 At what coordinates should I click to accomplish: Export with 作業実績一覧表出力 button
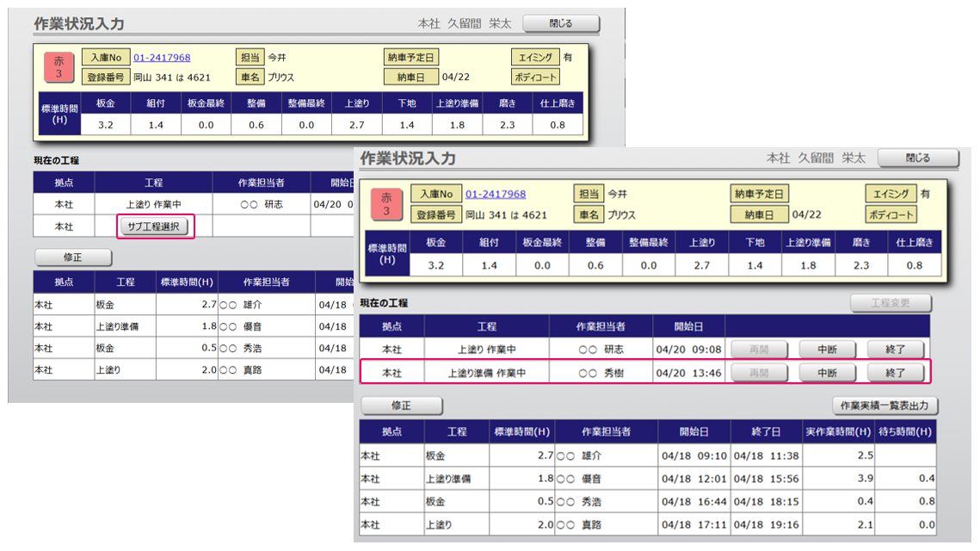(x=884, y=406)
